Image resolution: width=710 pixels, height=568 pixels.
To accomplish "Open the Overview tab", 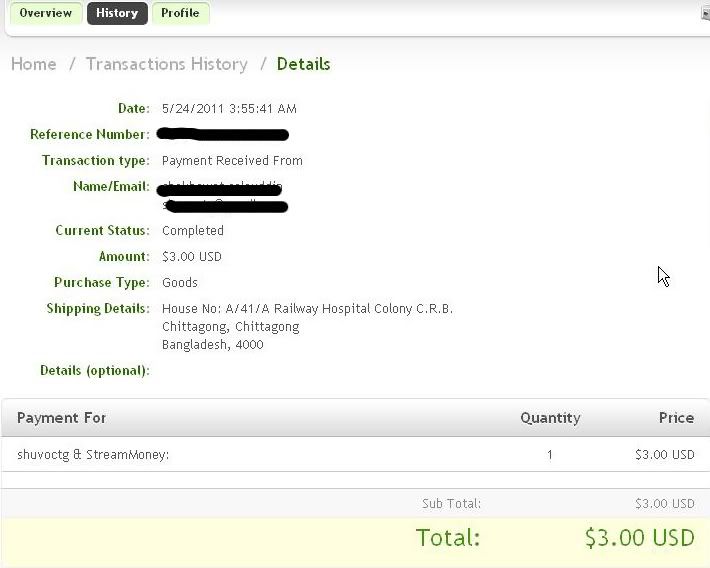I will pos(46,13).
